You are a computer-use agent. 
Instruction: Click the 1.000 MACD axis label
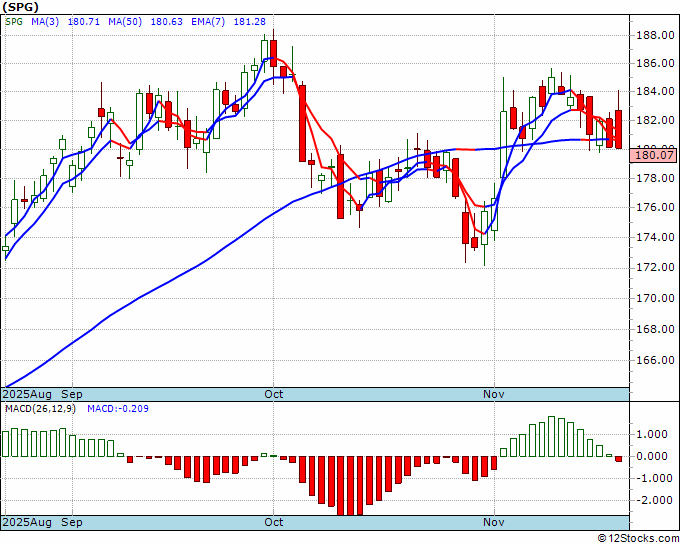(652, 434)
